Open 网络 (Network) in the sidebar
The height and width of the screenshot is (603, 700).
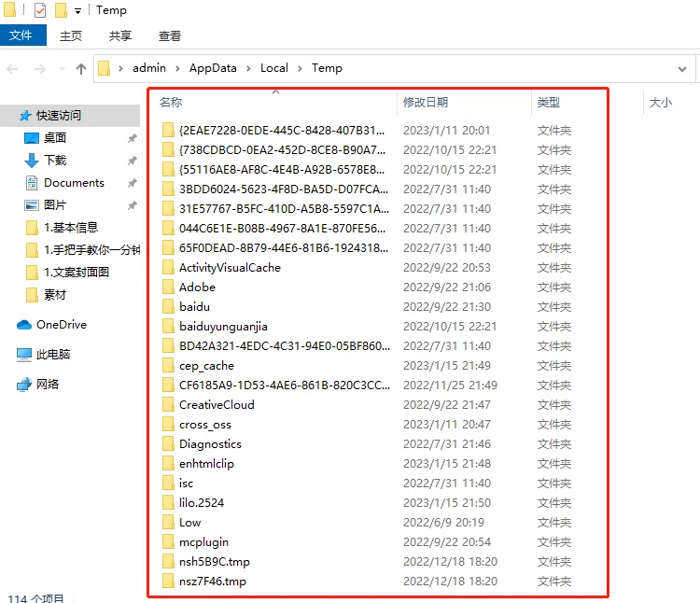[47, 385]
